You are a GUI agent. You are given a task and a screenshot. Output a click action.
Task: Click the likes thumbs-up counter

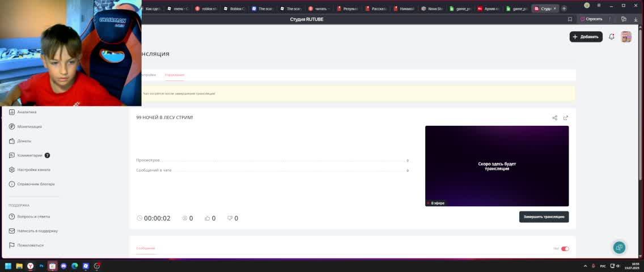pyautogui.click(x=210, y=218)
